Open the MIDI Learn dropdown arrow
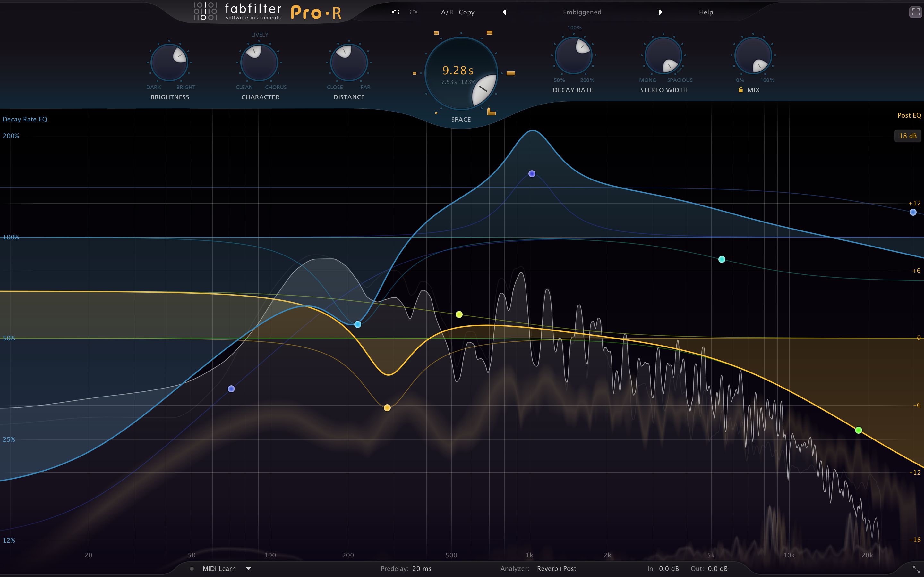924x577 pixels. point(249,568)
